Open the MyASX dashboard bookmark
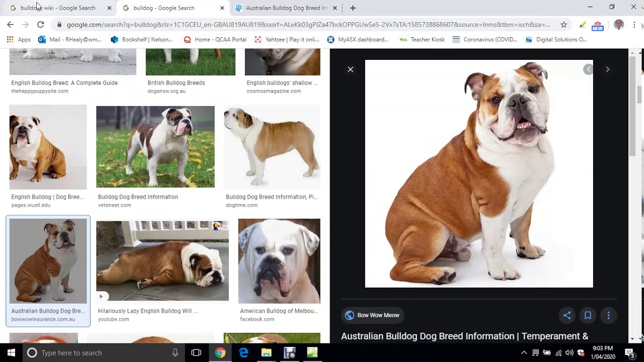644x362 pixels. coord(358,39)
